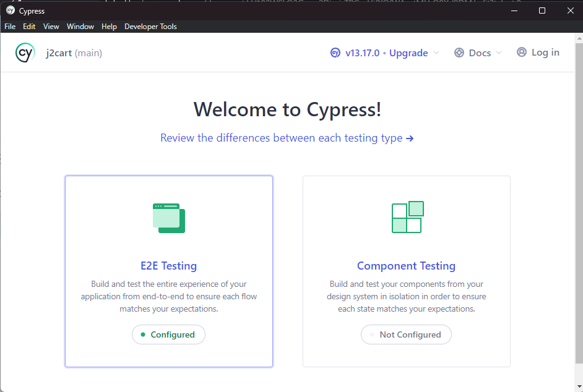Click the Docs lifebuoy icon
The height and width of the screenshot is (392, 583).
coord(459,53)
